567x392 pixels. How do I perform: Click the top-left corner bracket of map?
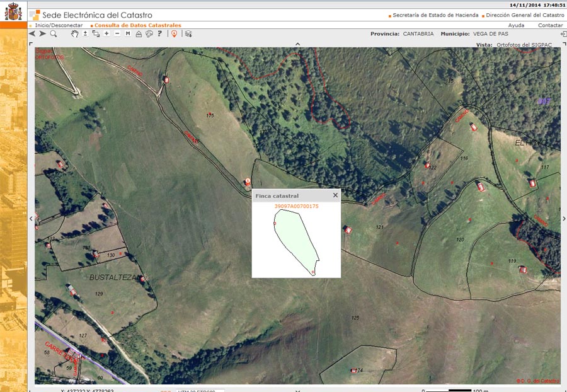(x=30, y=43)
